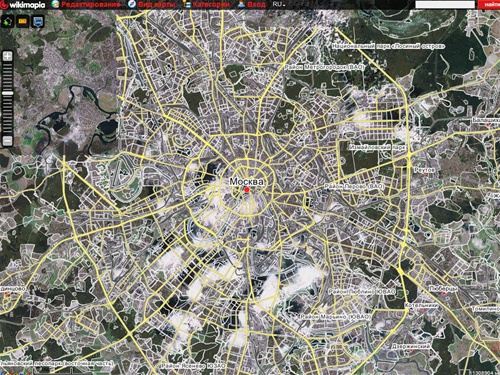The height and width of the screenshot is (375, 500).
Task: Click the user icon beside Вход
Action: click(241, 4)
